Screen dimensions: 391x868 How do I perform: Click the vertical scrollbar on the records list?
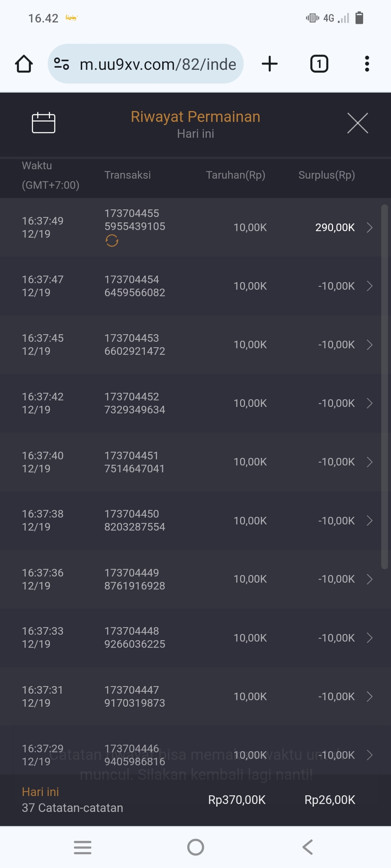[x=384, y=387]
